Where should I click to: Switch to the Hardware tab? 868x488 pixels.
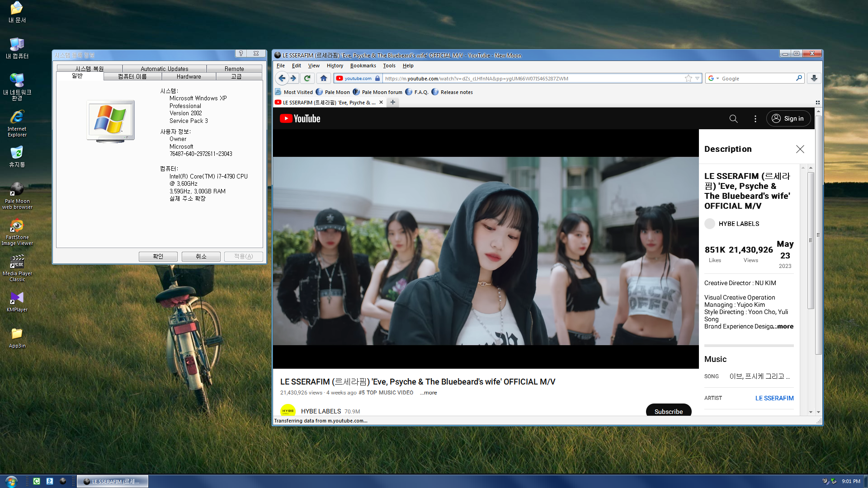coord(189,77)
